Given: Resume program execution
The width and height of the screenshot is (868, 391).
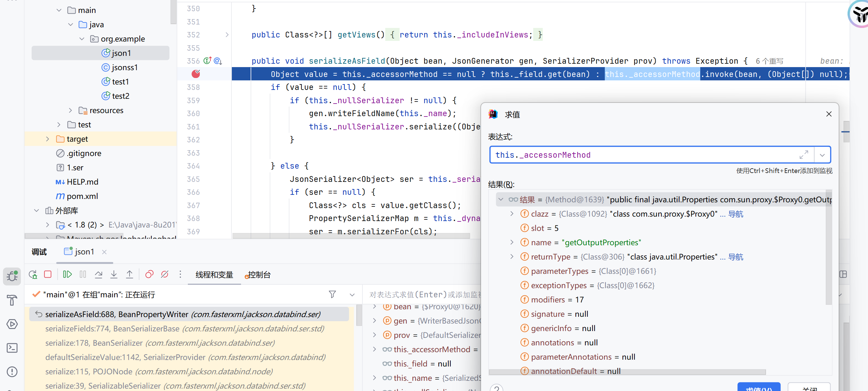Looking at the screenshot, I should [x=67, y=275].
